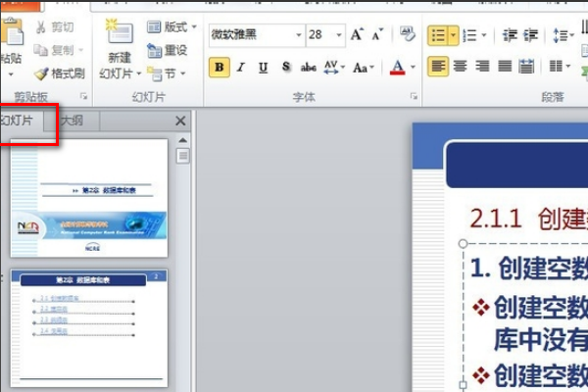Click the Paste clipboard icon
The width and height of the screenshot is (588, 392).
pyautogui.click(x=12, y=33)
